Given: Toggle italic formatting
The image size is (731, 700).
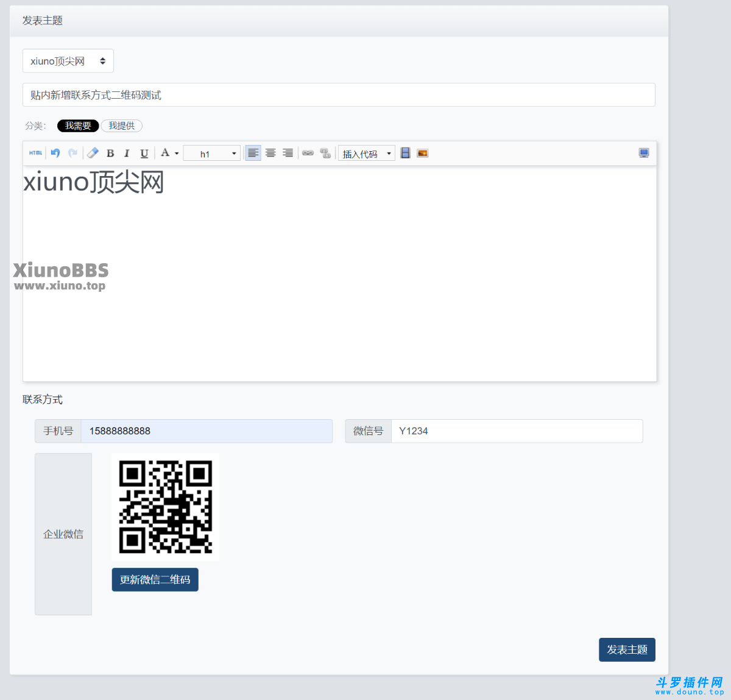Looking at the screenshot, I should click(x=127, y=154).
